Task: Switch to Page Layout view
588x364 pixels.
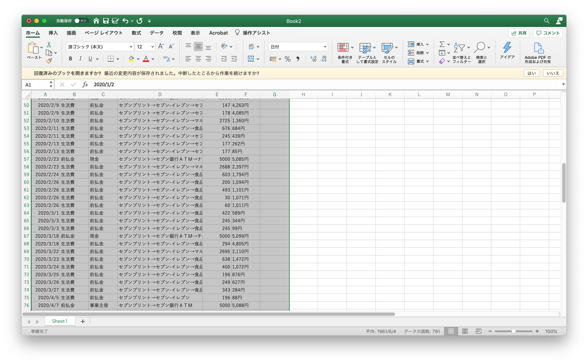Action: click(465, 331)
